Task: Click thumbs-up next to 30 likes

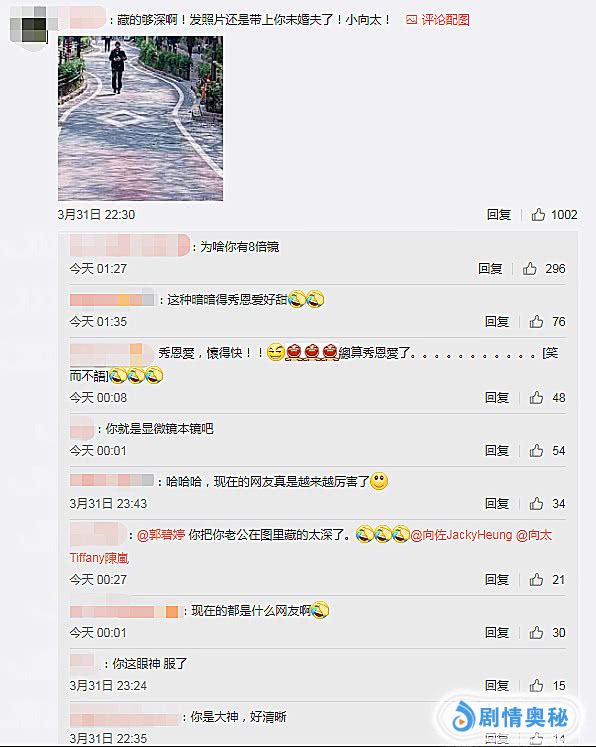Action: (x=536, y=632)
